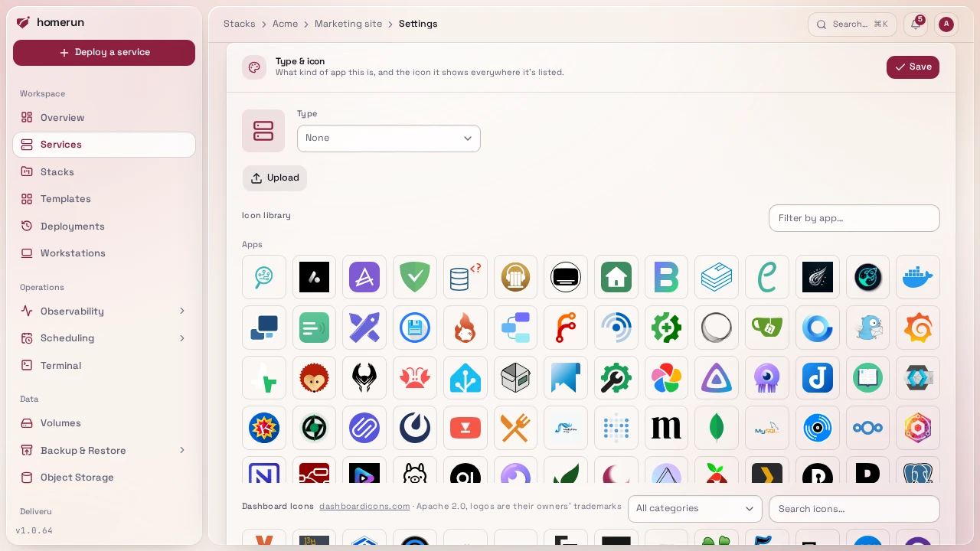Pick the Gitea green cup icon
Image resolution: width=980 pixels, height=551 pixels.
pos(767,328)
